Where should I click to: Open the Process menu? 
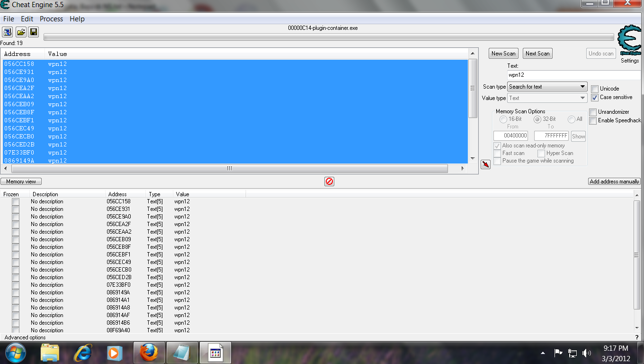click(51, 19)
